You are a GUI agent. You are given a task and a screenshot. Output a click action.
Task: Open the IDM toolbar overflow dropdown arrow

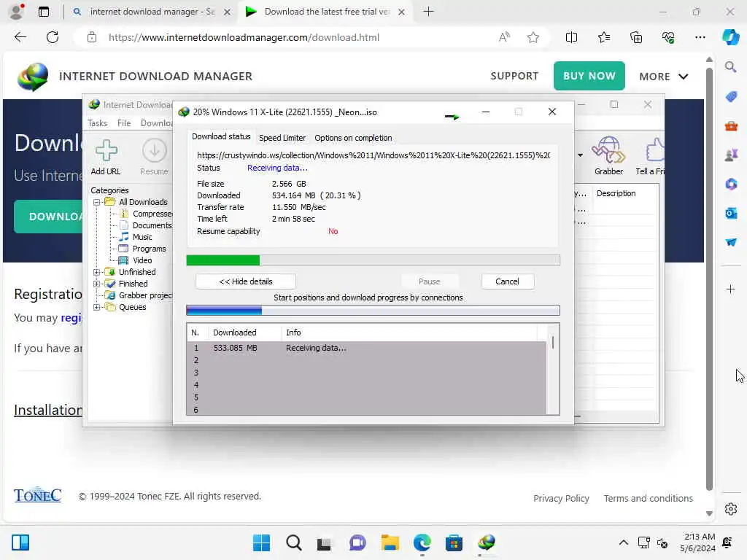pos(580,155)
